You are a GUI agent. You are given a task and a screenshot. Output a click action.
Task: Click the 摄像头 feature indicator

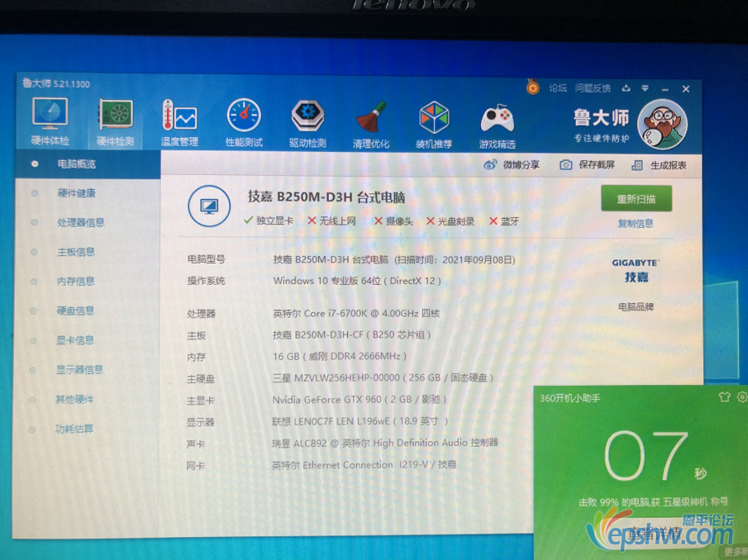(x=393, y=221)
